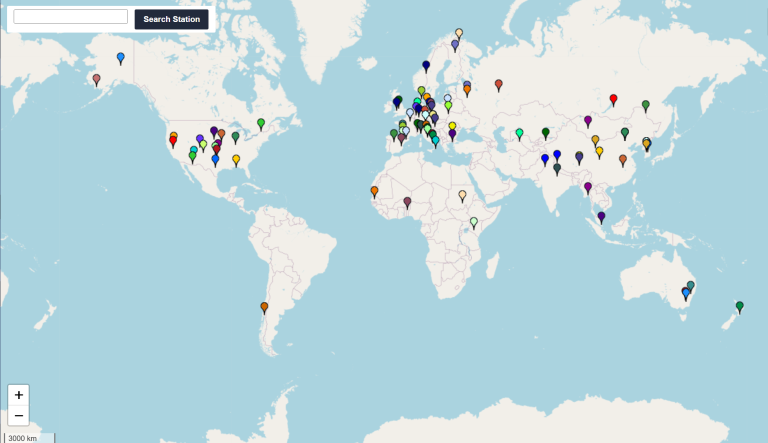Select the teal marker in eastern Australia
Viewport: 768px width, 443px height.
click(691, 286)
